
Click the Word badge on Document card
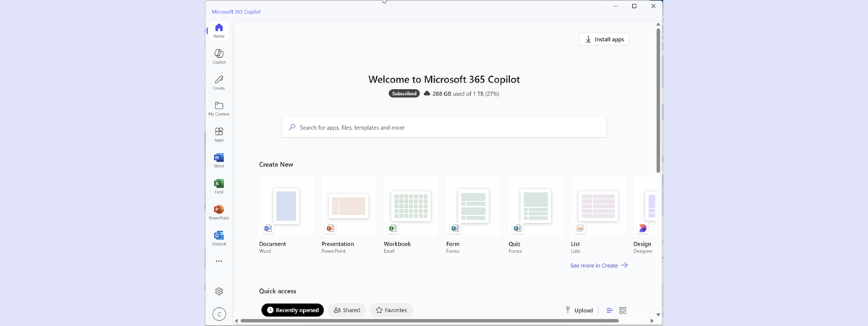[268, 228]
